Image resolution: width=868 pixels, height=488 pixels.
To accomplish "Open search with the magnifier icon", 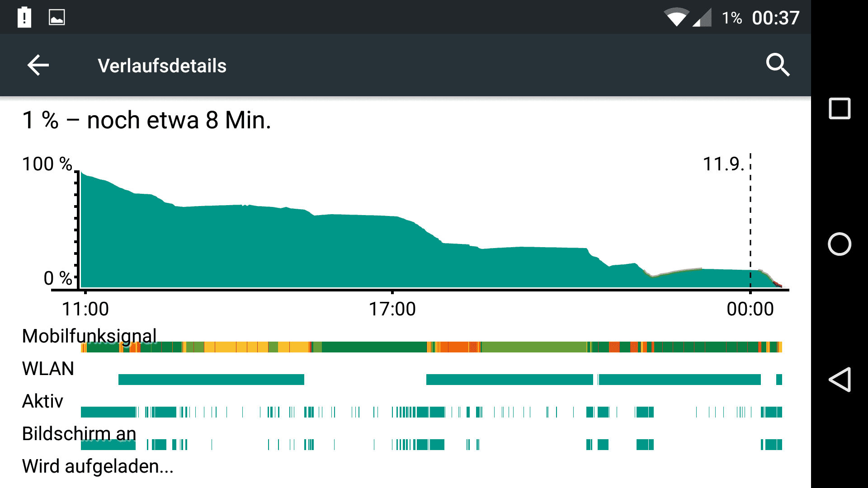I will [x=778, y=65].
